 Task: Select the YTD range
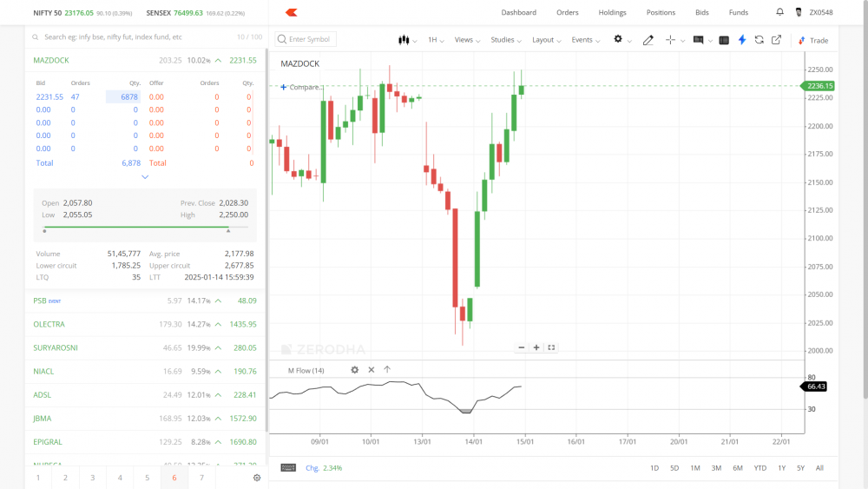760,468
